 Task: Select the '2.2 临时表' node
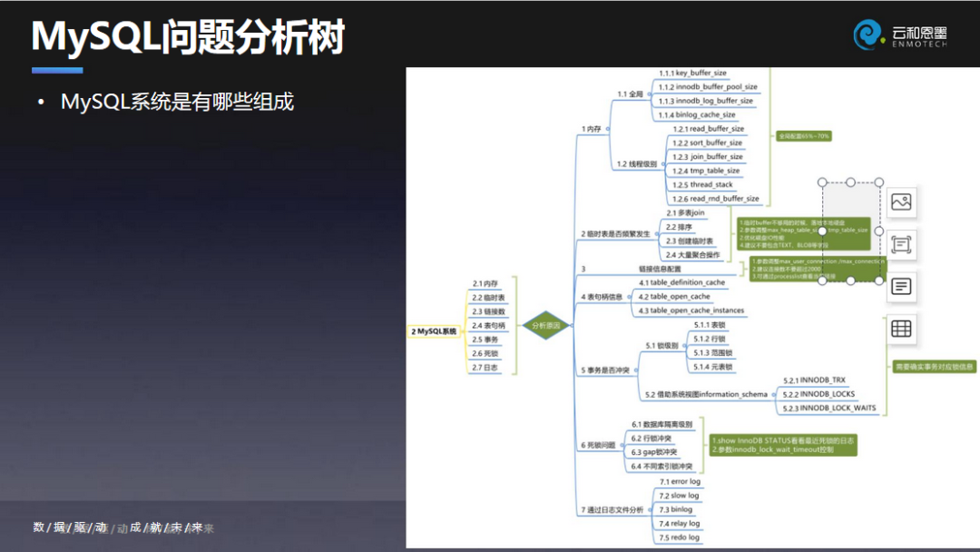pos(488,298)
